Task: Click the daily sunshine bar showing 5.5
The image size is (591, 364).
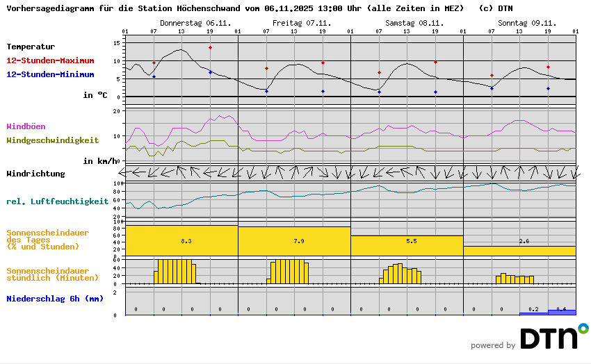Action: 407,245
